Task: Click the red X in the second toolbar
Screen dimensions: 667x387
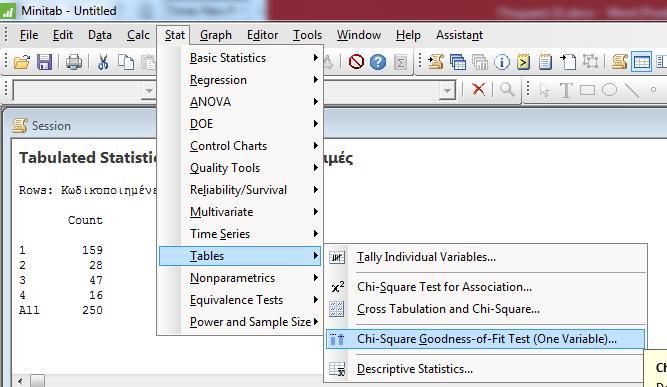Action: (479, 89)
